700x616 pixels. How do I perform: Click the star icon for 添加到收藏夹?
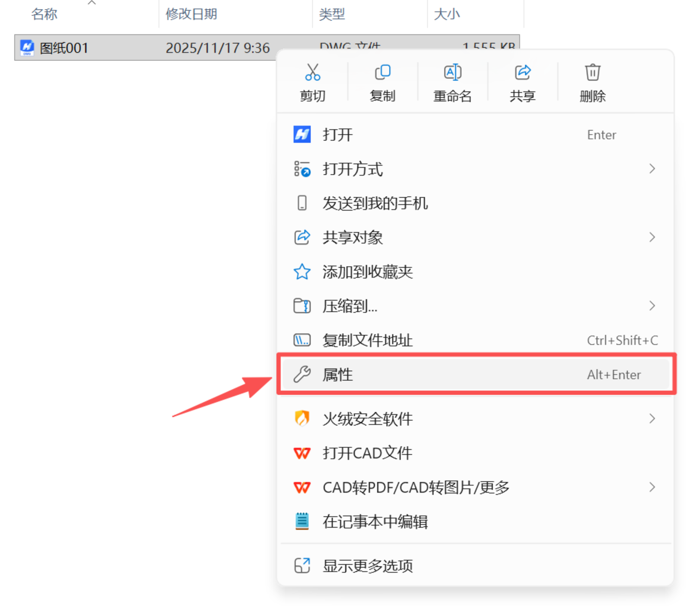302,272
